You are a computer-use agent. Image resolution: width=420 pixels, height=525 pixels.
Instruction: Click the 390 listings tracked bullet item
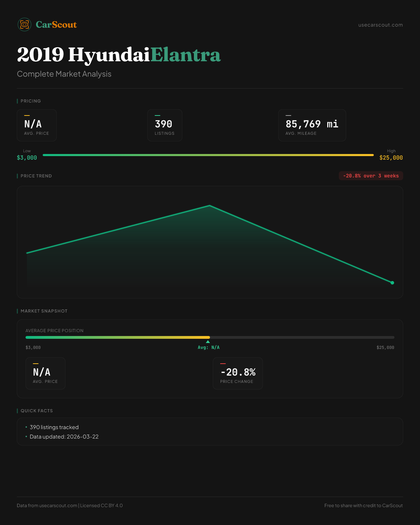pyautogui.click(x=54, y=427)
